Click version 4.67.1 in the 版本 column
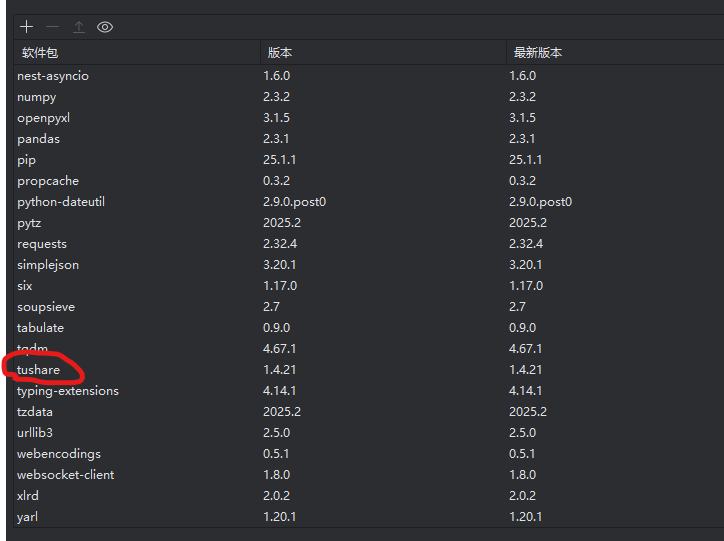 click(x=280, y=349)
